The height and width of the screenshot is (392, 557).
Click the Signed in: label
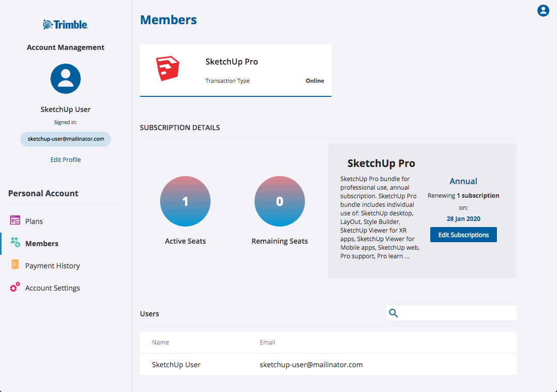tap(66, 123)
